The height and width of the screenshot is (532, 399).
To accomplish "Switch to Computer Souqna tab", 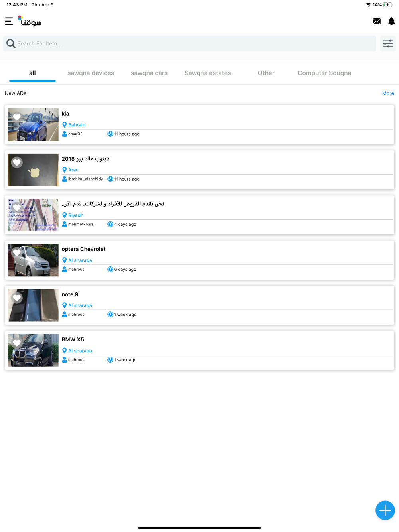I will 324,73.
